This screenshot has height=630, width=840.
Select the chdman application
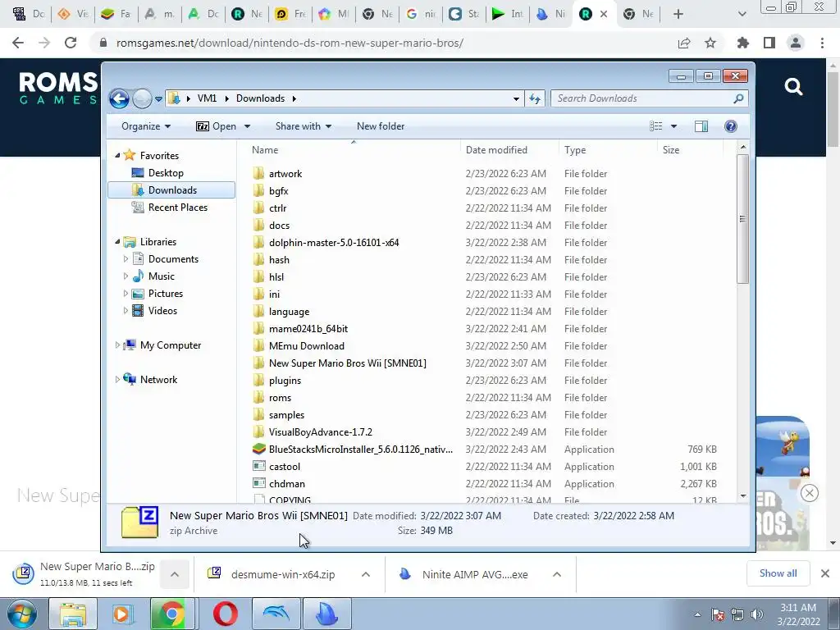(286, 484)
